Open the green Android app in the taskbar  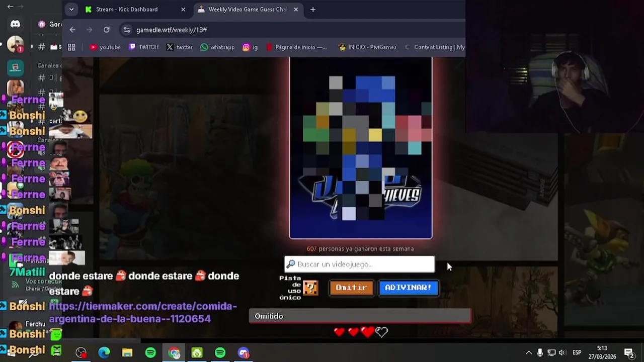tap(197, 353)
